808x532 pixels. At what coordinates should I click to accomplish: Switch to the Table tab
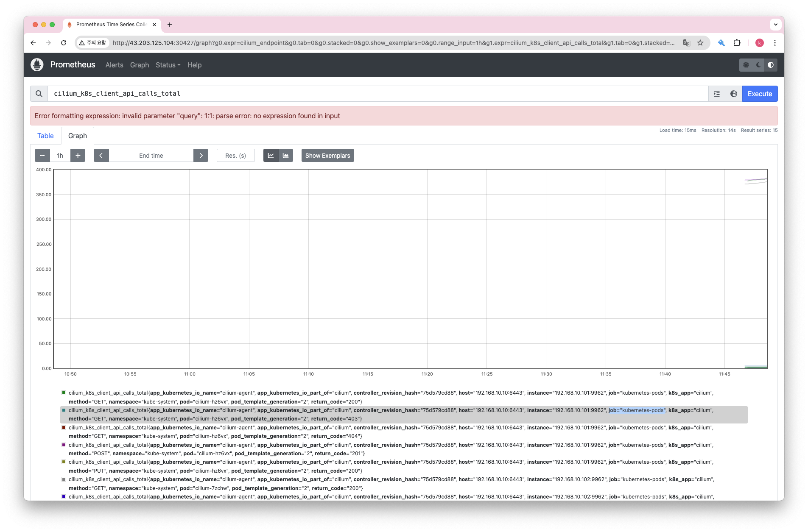point(45,136)
